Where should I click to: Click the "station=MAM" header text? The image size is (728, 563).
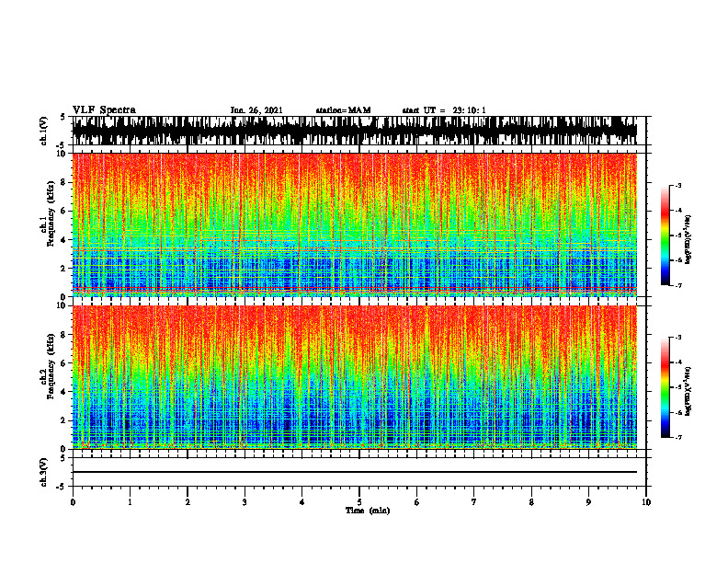click(x=343, y=110)
